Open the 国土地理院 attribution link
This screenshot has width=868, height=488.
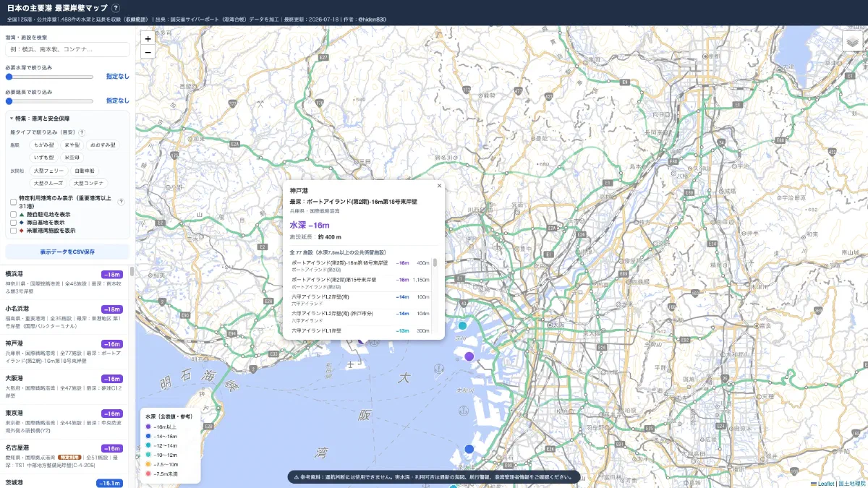(x=851, y=483)
